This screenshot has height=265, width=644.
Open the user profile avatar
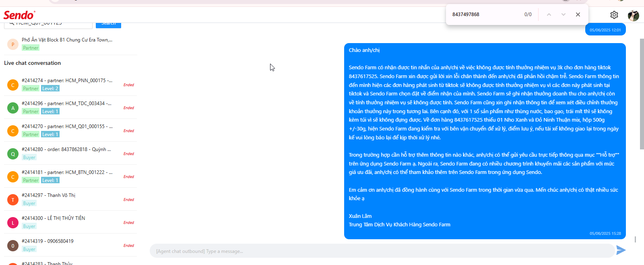click(634, 15)
